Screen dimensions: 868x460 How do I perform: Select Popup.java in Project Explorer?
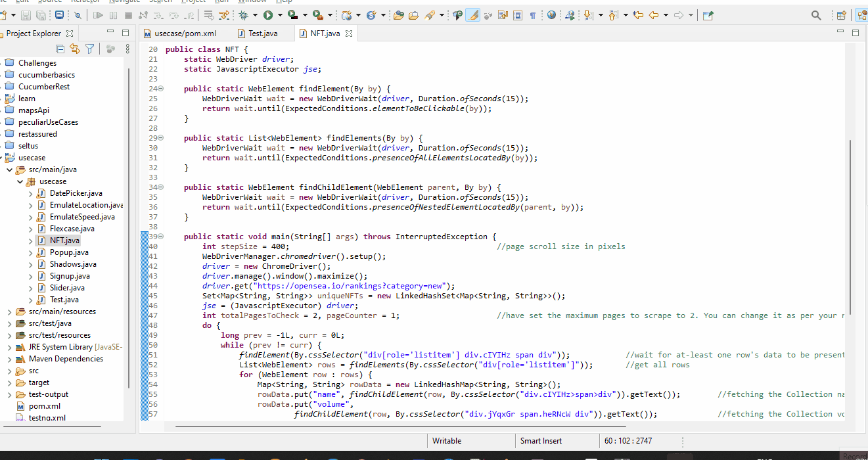point(68,252)
